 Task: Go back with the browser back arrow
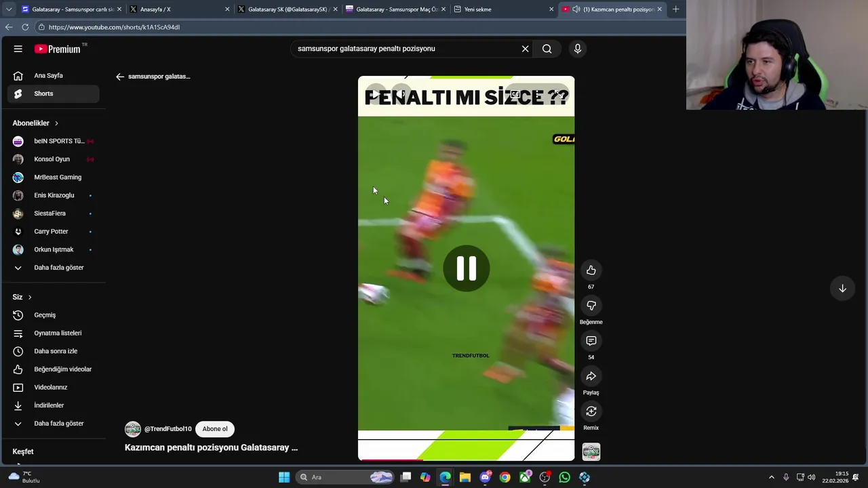[9, 27]
